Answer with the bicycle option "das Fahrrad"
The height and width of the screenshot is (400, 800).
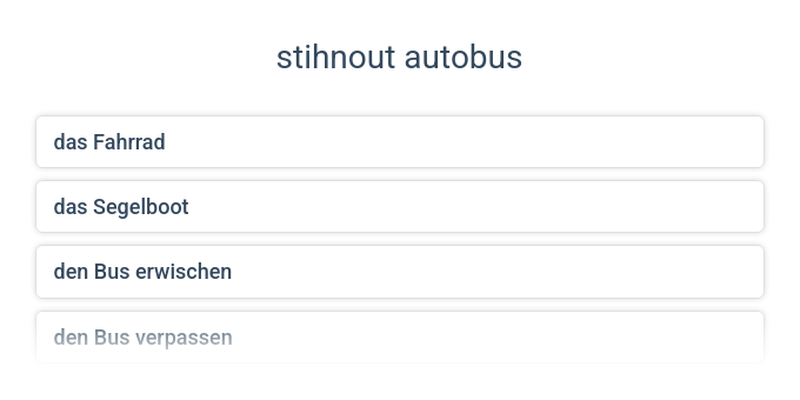click(400, 142)
